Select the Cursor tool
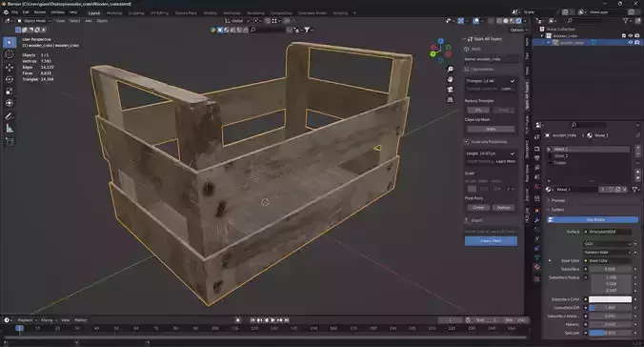 click(10, 54)
